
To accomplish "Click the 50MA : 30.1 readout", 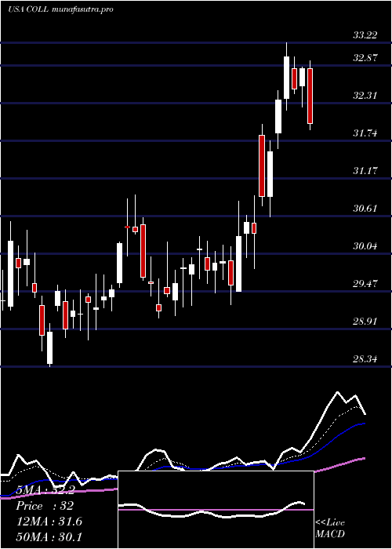I will click(49, 536).
